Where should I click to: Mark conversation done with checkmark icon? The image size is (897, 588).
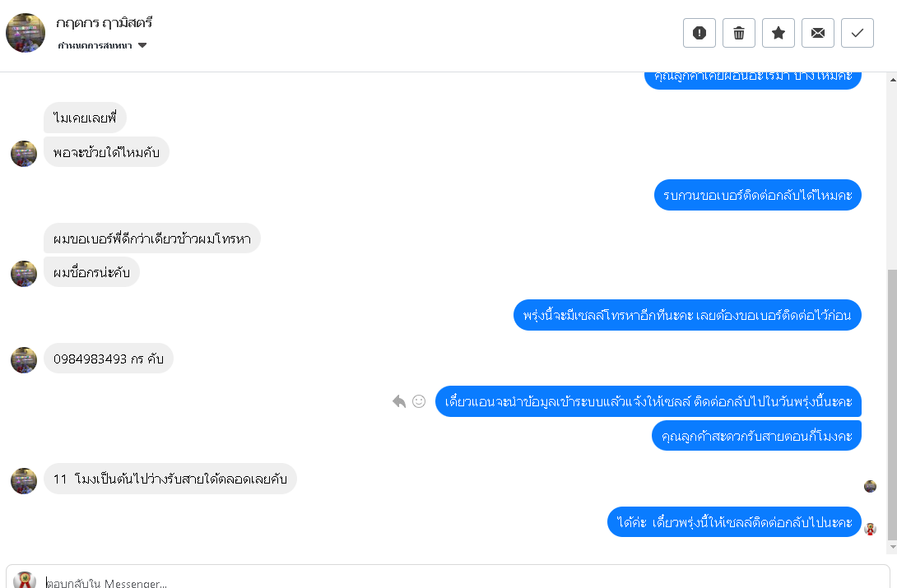pos(857,33)
